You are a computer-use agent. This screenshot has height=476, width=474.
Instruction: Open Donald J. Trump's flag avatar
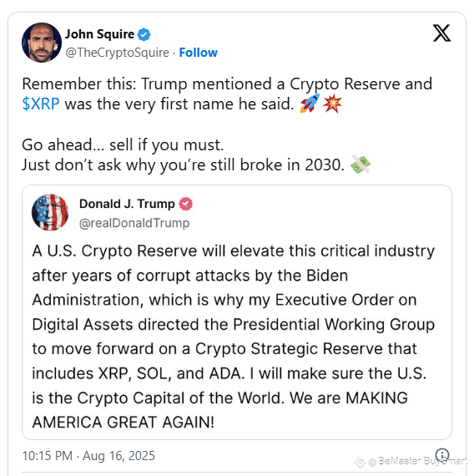[50, 212]
